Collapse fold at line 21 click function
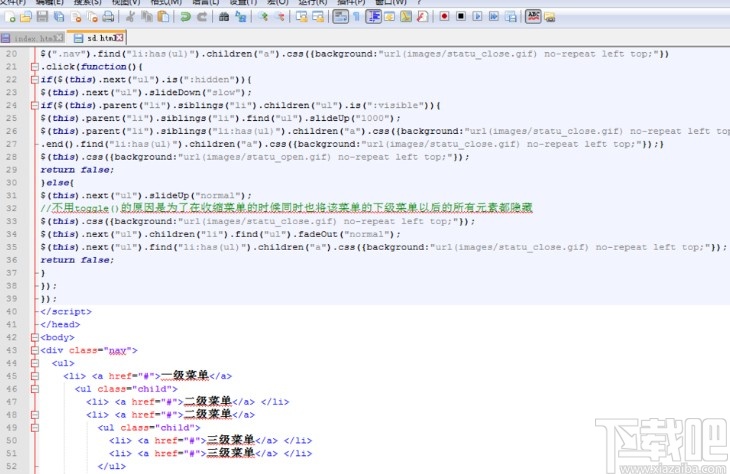This screenshot has height=474, width=730. [34, 67]
